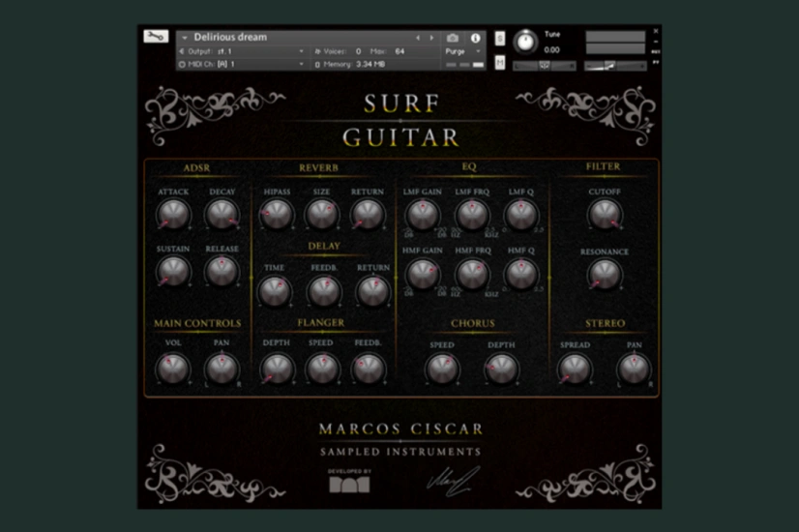799x532 pixels.
Task: Click the Chorus Depth knob
Action: coord(501,369)
